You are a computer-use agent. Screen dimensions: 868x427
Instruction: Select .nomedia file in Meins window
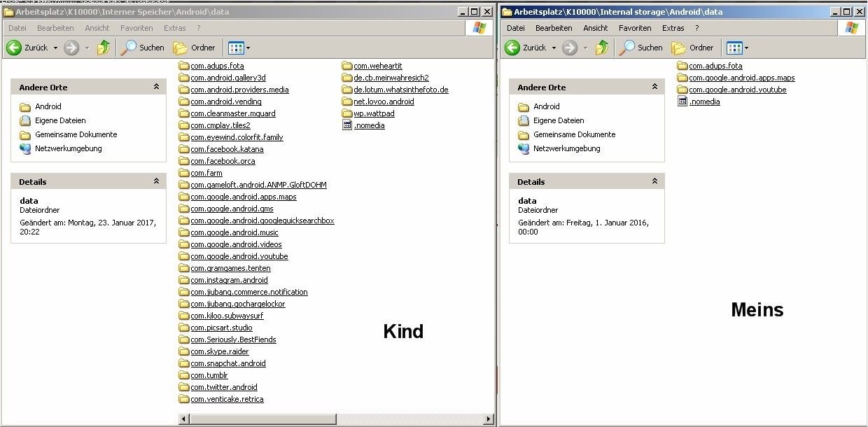(699, 101)
